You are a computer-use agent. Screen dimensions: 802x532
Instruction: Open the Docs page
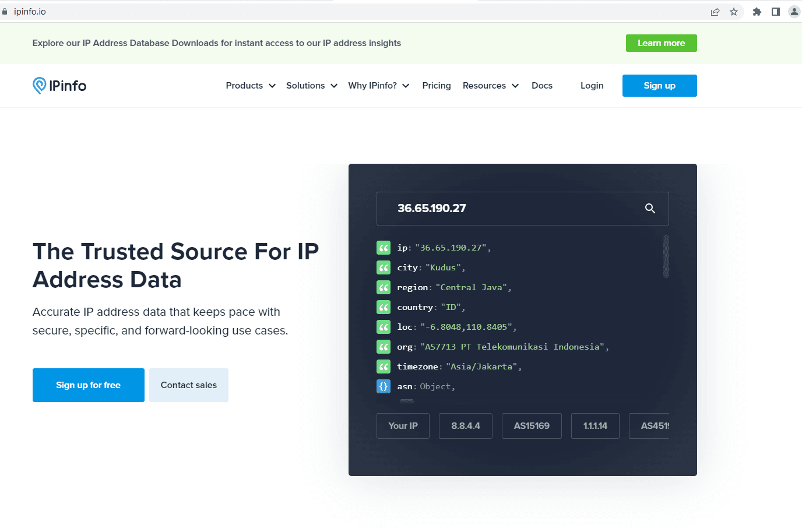point(542,86)
